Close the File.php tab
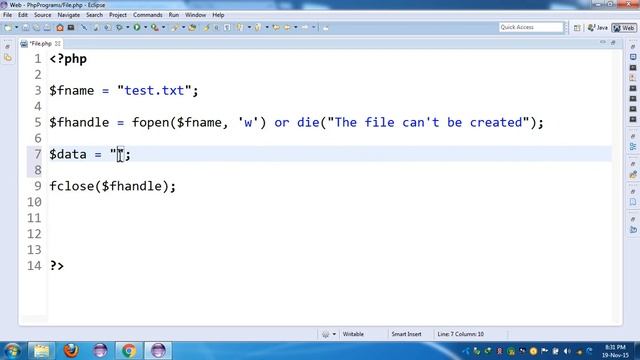This screenshot has height=360, width=640. pos(58,43)
